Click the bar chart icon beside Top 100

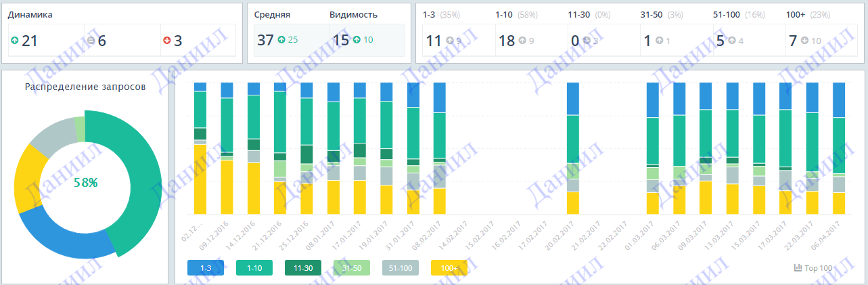798,268
